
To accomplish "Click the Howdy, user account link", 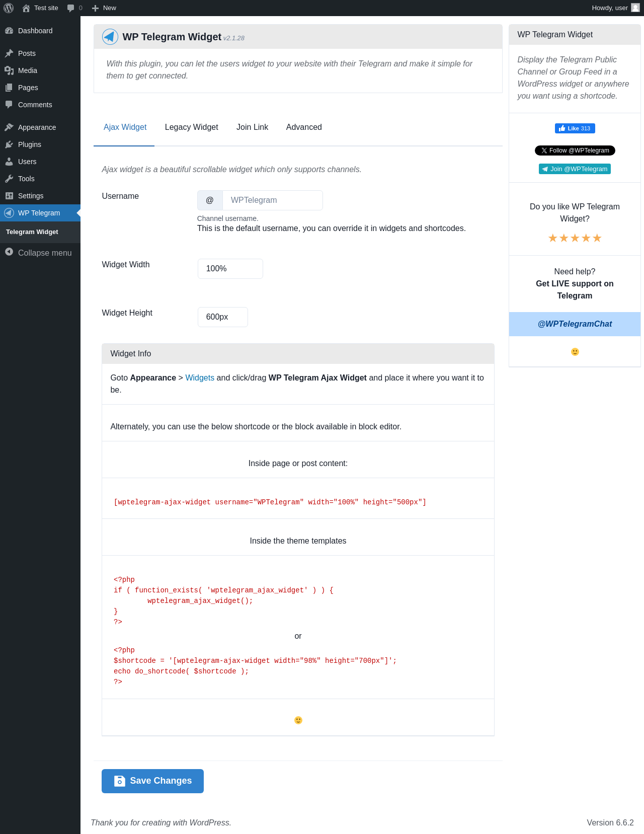I will [615, 8].
